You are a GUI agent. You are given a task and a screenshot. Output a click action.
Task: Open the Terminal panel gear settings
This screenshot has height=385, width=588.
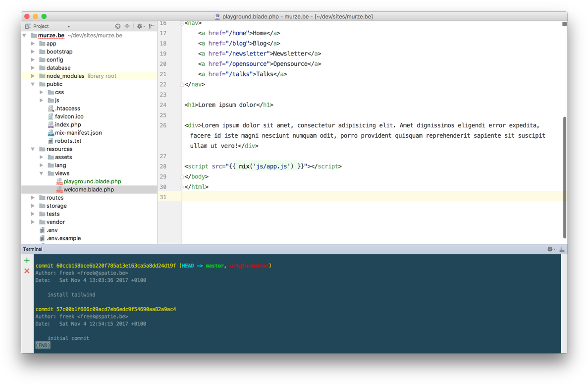coord(550,249)
